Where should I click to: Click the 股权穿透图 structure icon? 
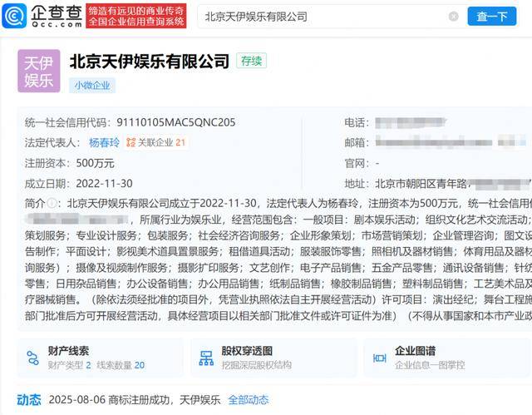coord(206,358)
